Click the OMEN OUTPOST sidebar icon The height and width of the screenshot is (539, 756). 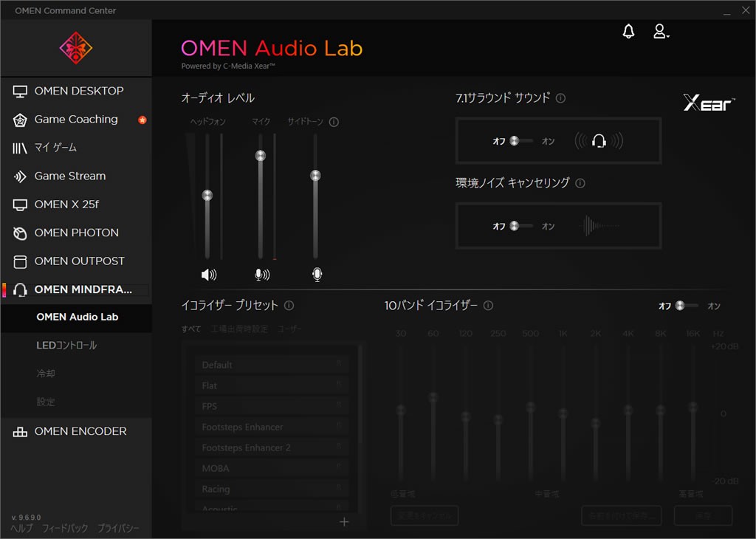tap(20, 261)
